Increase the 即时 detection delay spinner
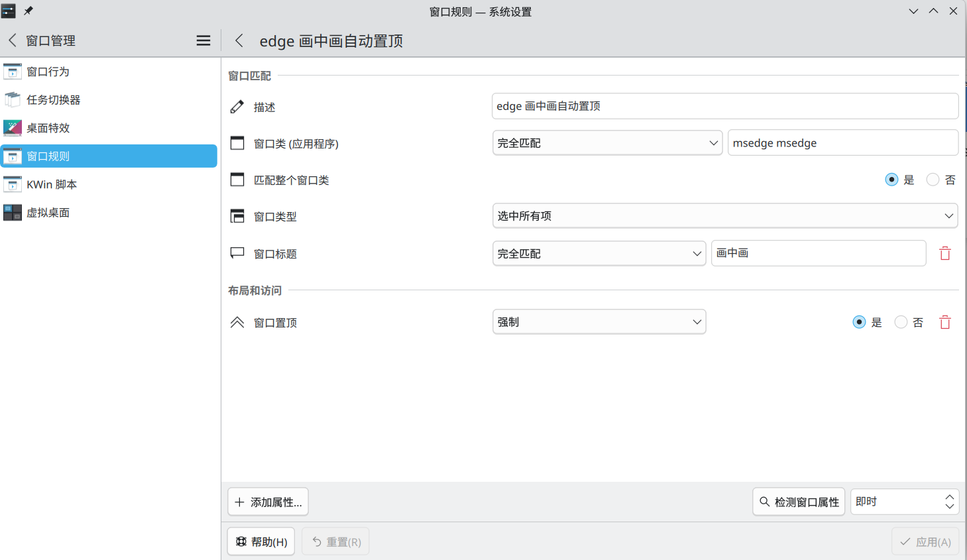 (x=950, y=497)
